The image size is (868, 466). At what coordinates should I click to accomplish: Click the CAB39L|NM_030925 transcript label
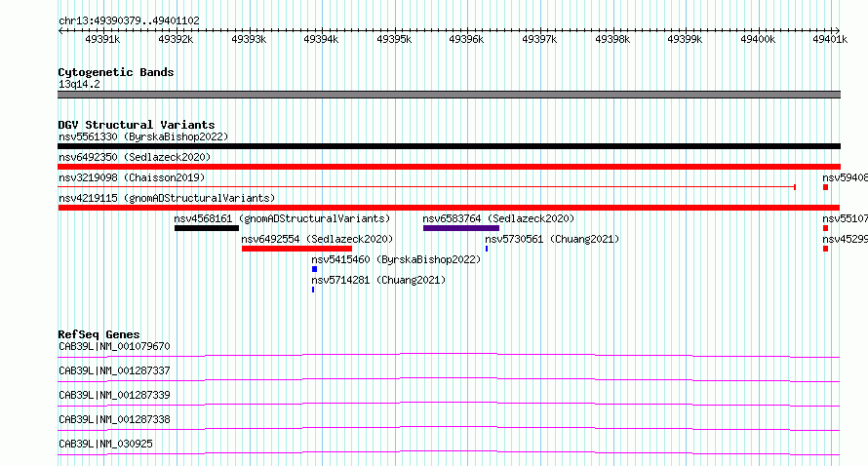(x=105, y=444)
